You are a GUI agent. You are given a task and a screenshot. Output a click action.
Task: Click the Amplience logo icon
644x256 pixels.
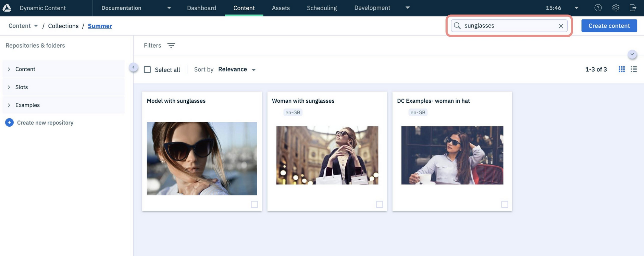coord(7,8)
